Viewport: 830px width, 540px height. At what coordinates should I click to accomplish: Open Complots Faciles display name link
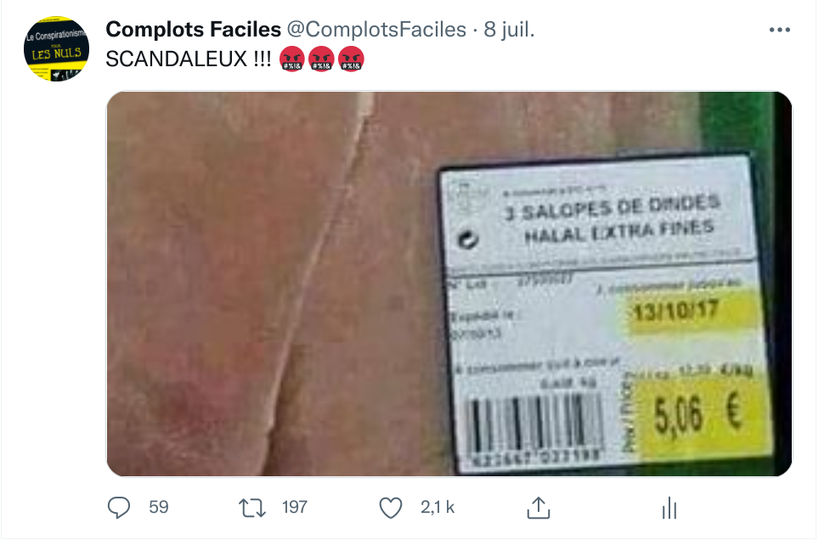193,29
